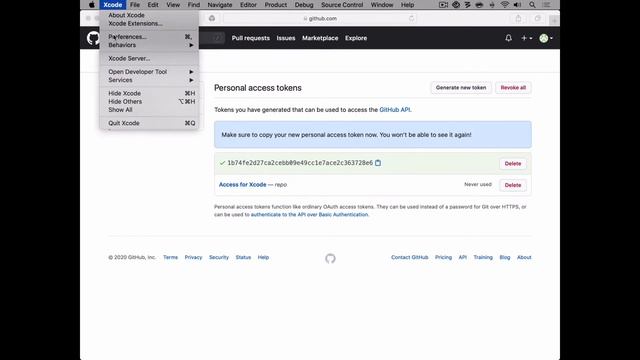Image resolution: width=640 pixels, height=360 pixels.
Task: Open the Window menu
Action: click(x=382, y=5)
